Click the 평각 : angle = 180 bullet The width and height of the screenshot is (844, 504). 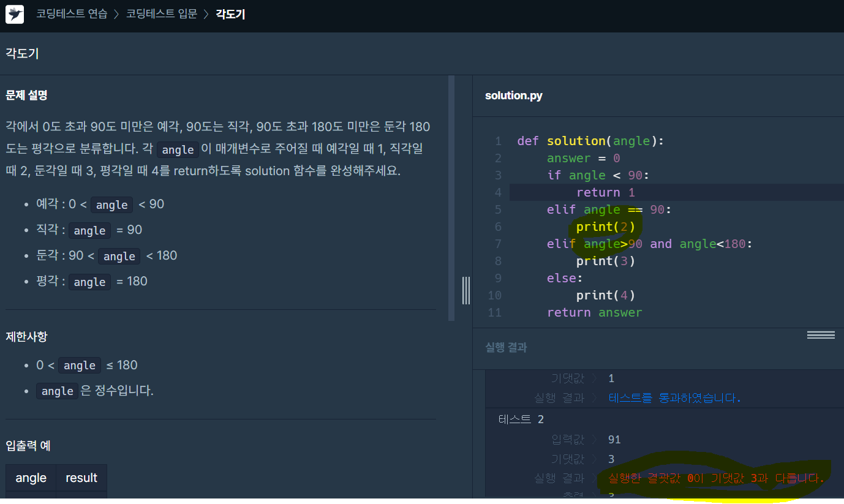92,281
